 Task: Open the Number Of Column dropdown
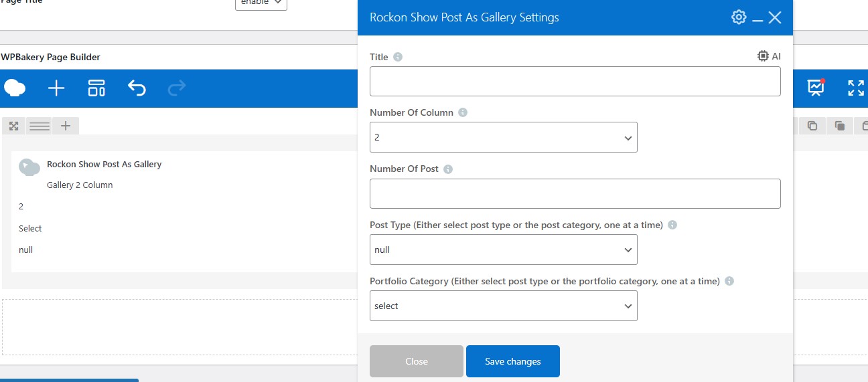(503, 137)
